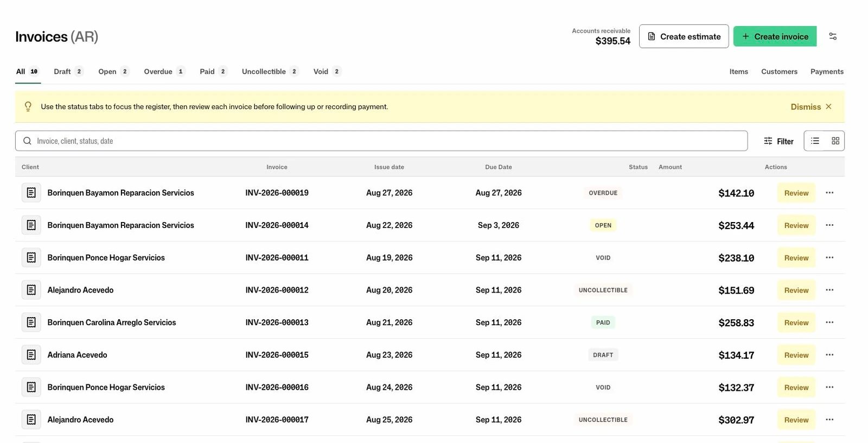This screenshot has height=443, width=868.
Task: Open more actions for INV-2026-000013
Action: point(829,322)
